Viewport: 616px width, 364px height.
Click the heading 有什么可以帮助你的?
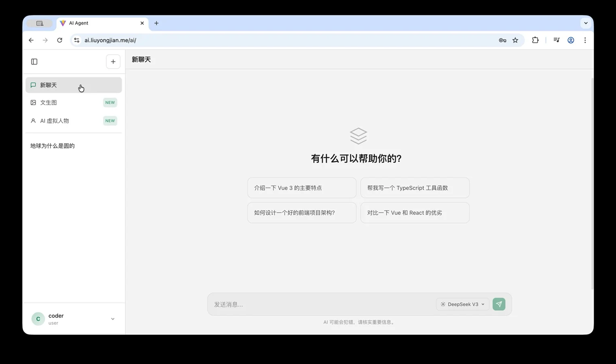pyautogui.click(x=356, y=159)
